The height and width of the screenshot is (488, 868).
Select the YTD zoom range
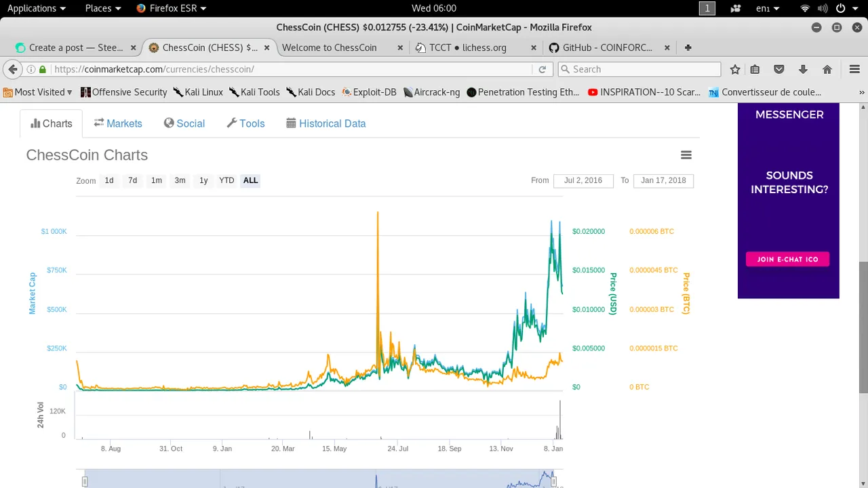click(x=226, y=180)
